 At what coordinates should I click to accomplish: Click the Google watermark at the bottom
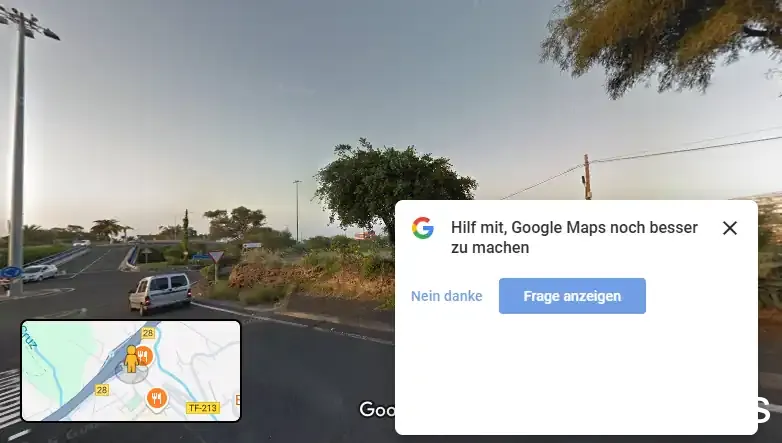[378, 410]
